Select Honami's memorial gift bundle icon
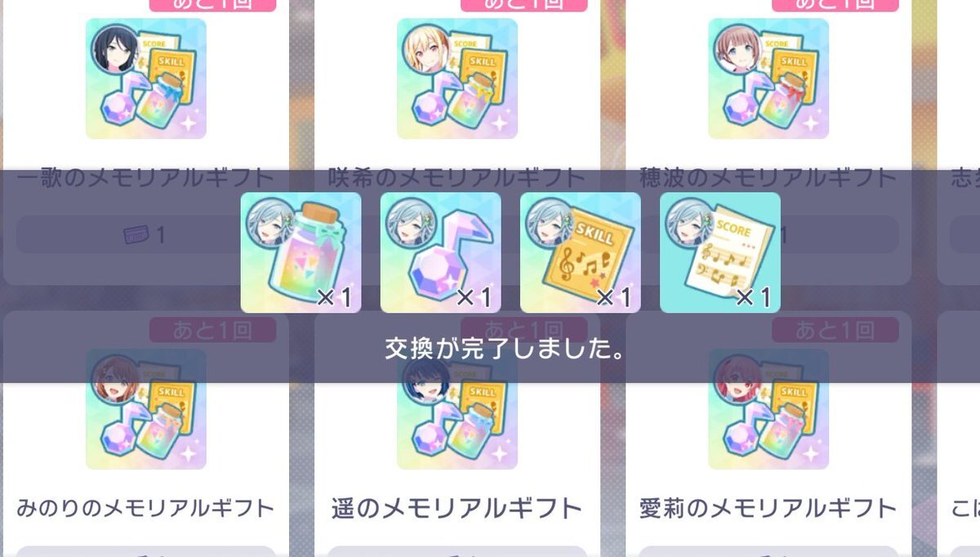 pos(768,78)
